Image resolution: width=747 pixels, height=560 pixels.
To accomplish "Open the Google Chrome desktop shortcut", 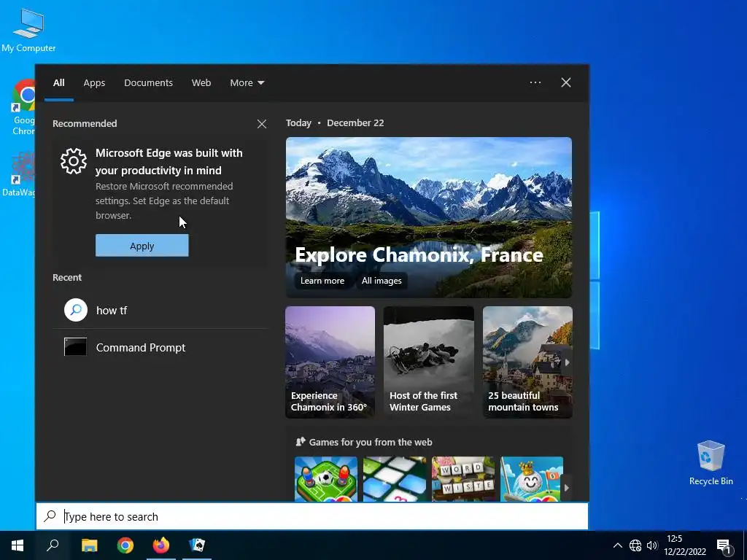I will click(x=23, y=107).
